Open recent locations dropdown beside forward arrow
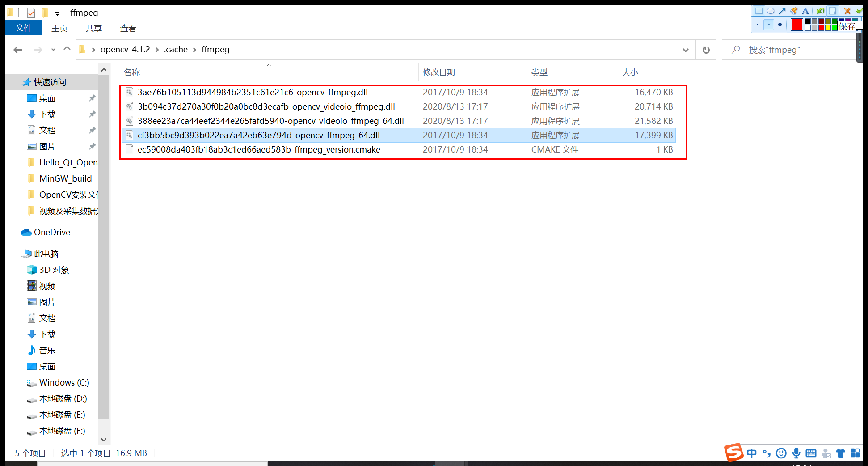Viewport: 868px width, 466px height. [53, 50]
